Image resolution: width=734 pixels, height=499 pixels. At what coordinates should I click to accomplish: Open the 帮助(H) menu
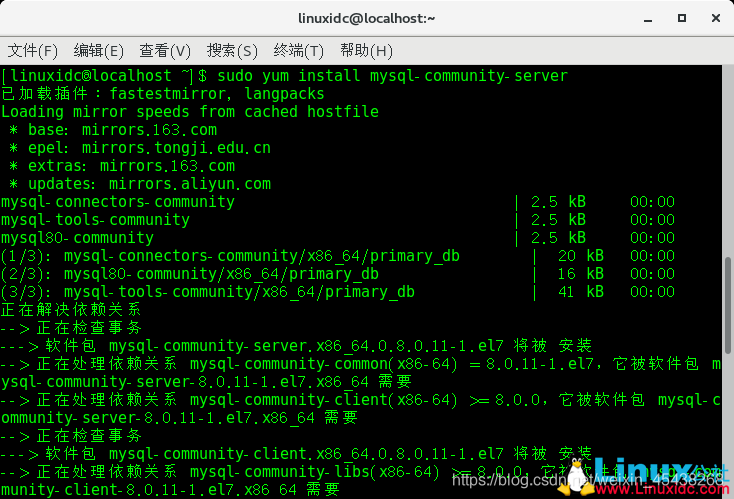[x=366, y=51]
